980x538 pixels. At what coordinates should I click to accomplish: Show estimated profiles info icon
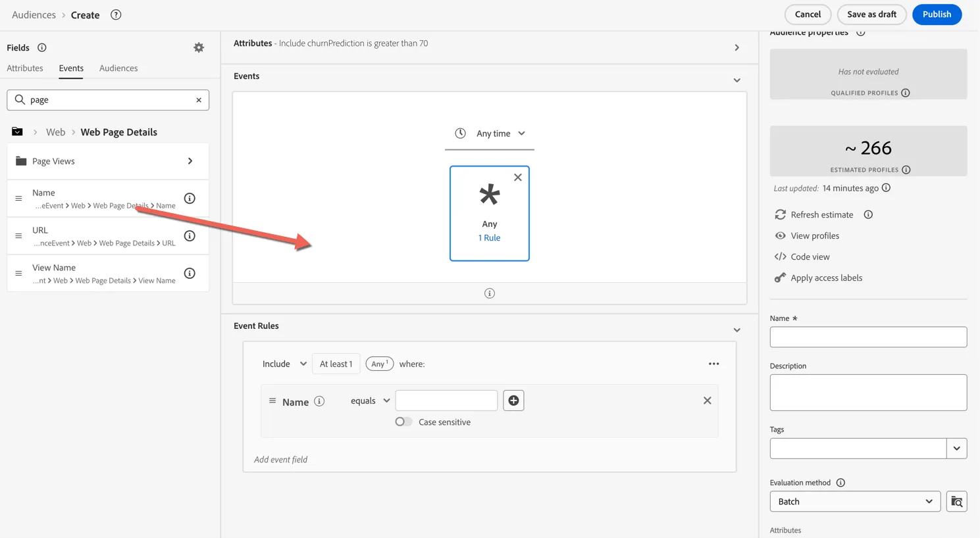[906, 170]
